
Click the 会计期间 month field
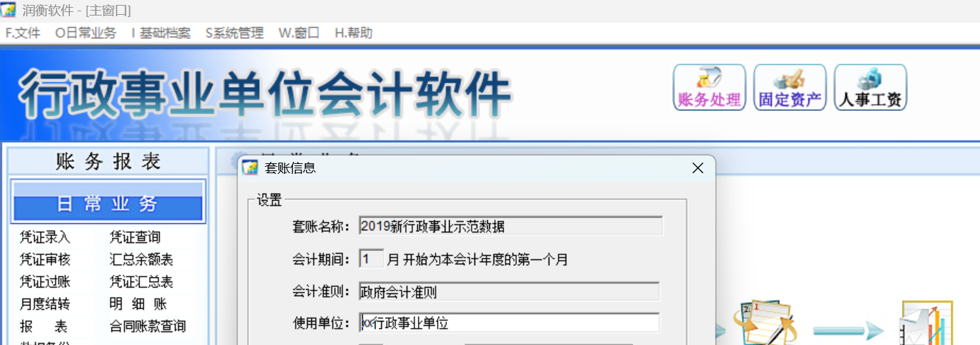point(371,259)
